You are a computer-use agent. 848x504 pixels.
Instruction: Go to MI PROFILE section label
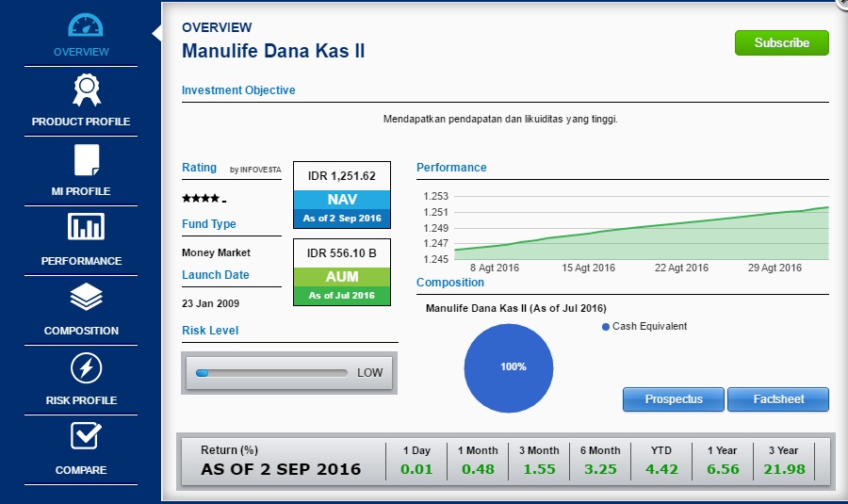(x=81, y=191)
